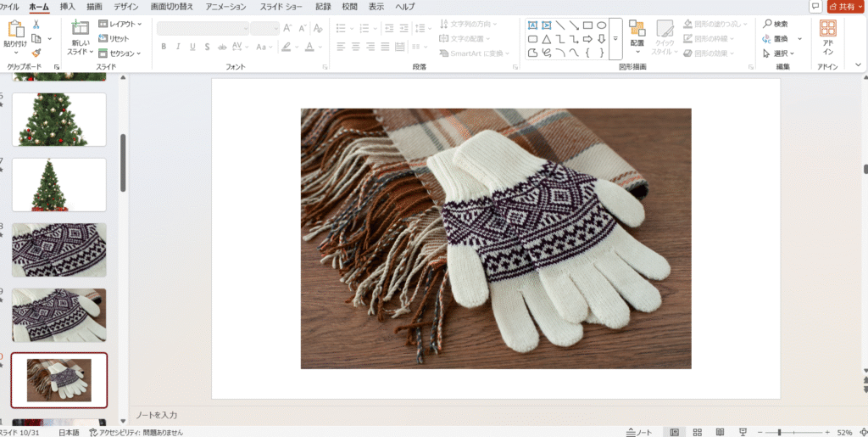Select the Cut scissors icon

[x=36, y=25]
